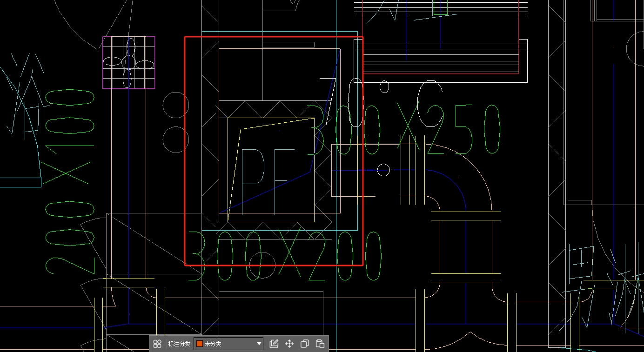Click the small white circle on the duct
644x352 pixels.
pos(383,170)
